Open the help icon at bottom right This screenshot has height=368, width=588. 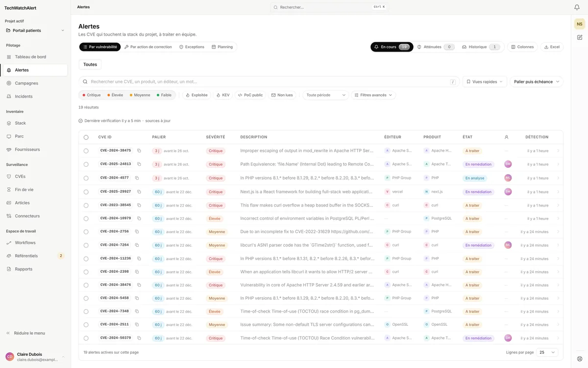click(x=580, y=359)
